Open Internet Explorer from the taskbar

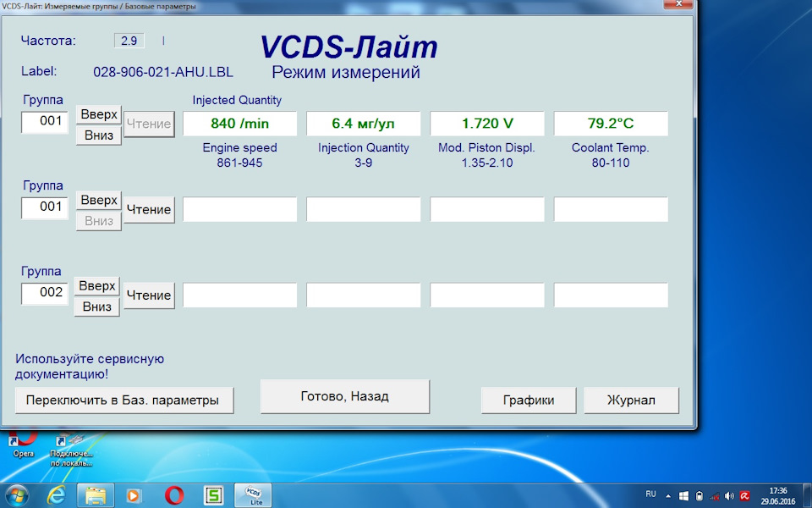click(x=56, y=495)
